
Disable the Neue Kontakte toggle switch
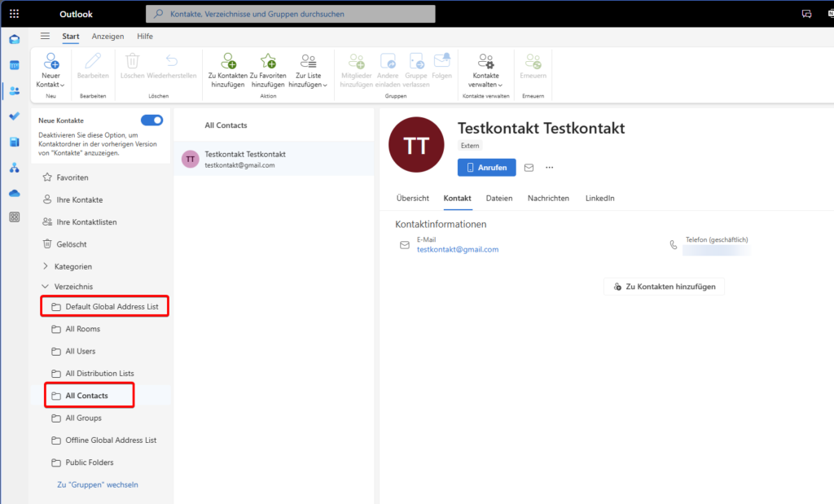pos(152,121)
